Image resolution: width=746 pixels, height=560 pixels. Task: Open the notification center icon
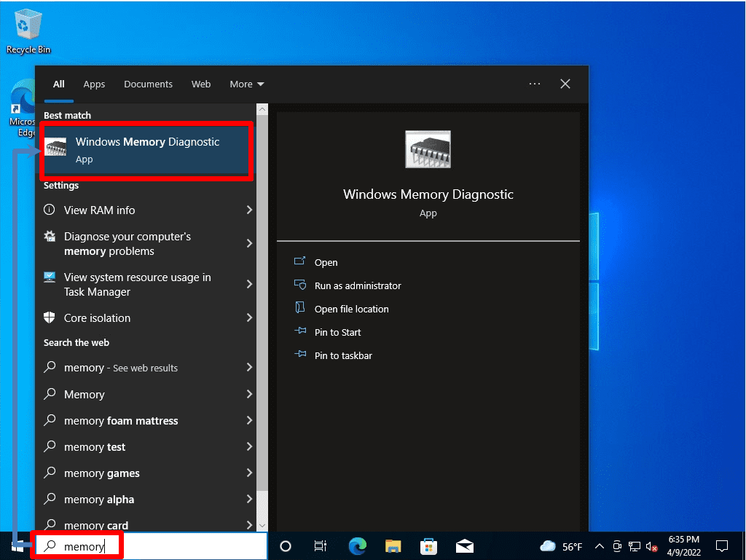[722, 547]
